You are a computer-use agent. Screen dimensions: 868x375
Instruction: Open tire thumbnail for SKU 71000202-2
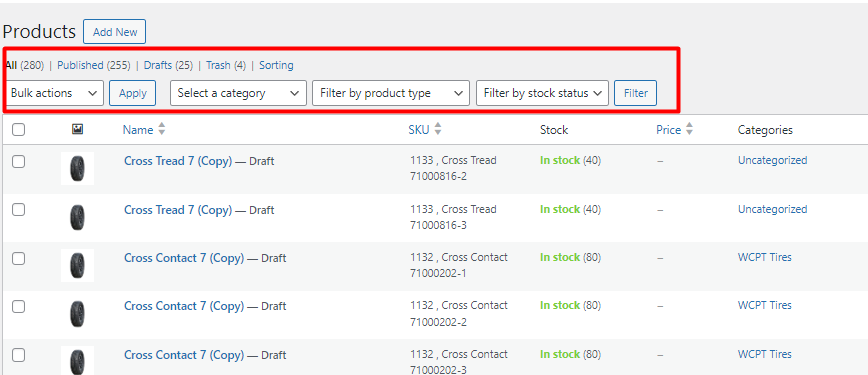click(x=78, y=314)
